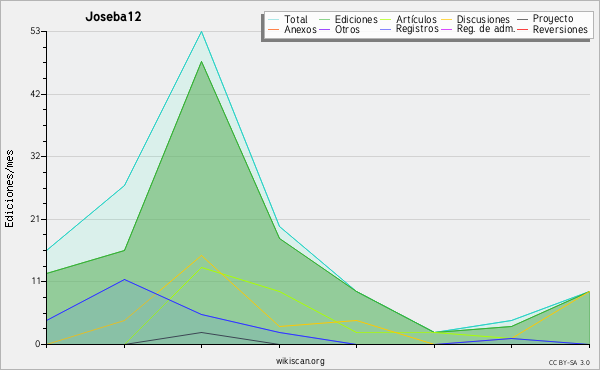Image resolution: width=600 pixels, height=370 pixels.
Task: Click the 0 y-axis value
Action: [x=38, y=344]
